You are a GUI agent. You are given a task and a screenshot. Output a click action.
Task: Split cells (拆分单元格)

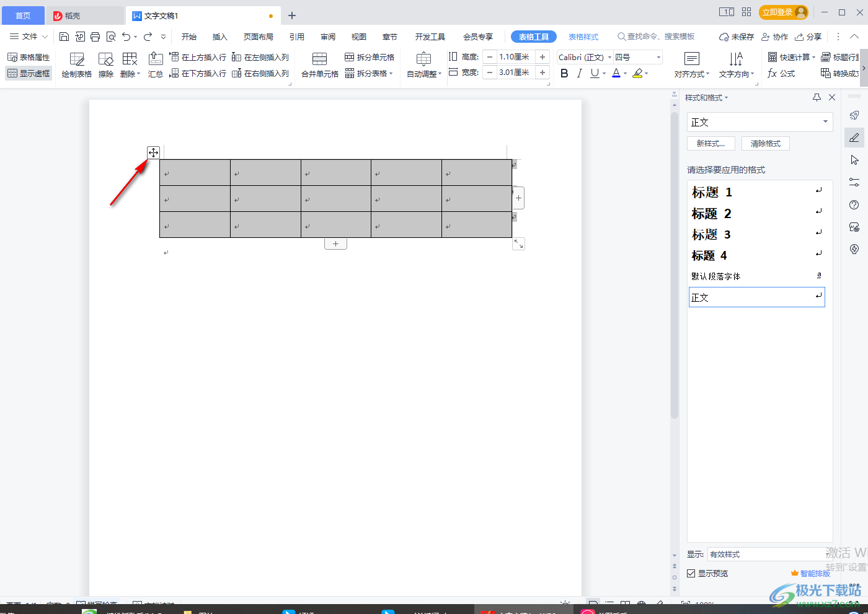370,57
